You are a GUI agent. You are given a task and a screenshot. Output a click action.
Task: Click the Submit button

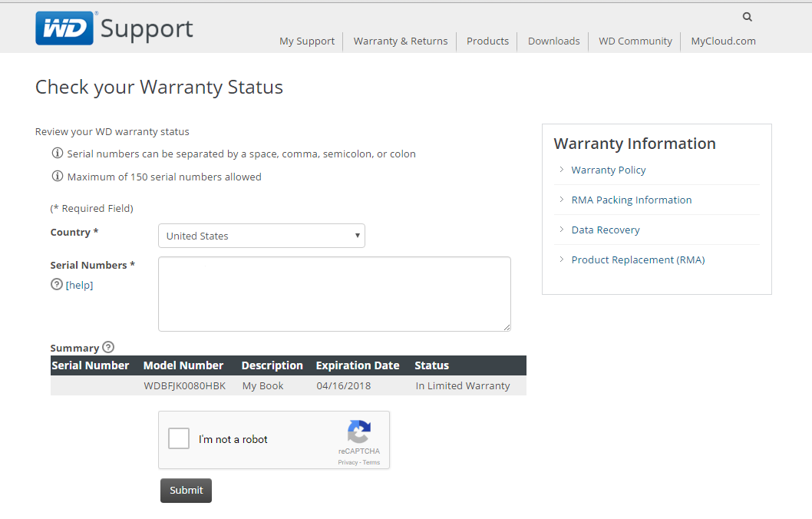(186, 491)
